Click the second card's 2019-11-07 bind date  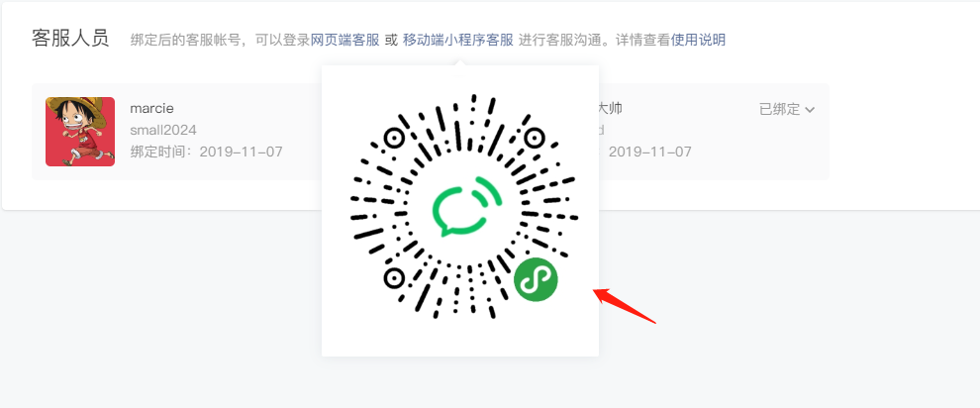click(650, 152)
